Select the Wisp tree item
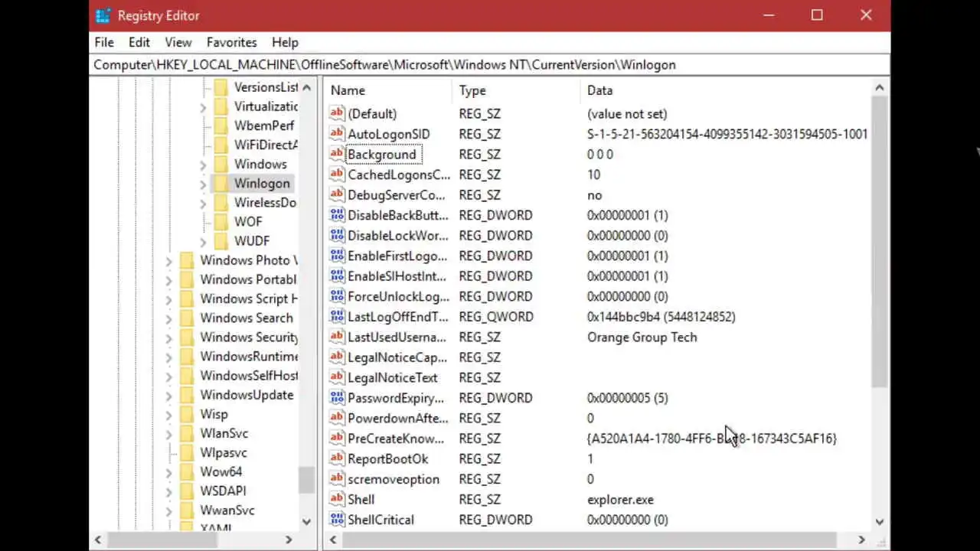Image resolution: width=980 pixels, height=551 pixels. (214, 414)
